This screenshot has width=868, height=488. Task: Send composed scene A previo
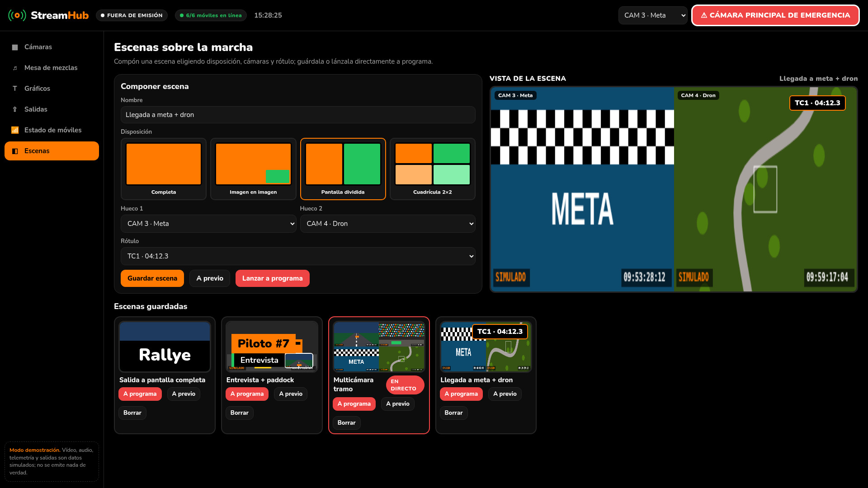(210, 278)
